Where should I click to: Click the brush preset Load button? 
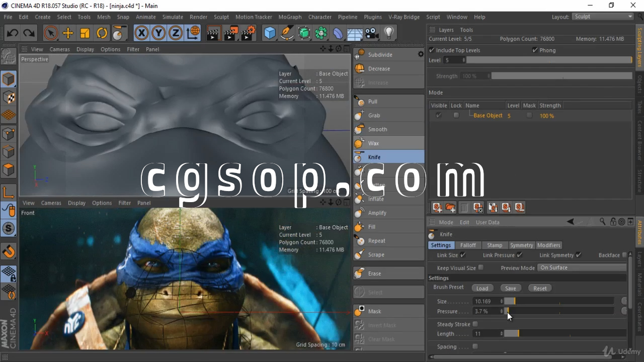(482, 288)
